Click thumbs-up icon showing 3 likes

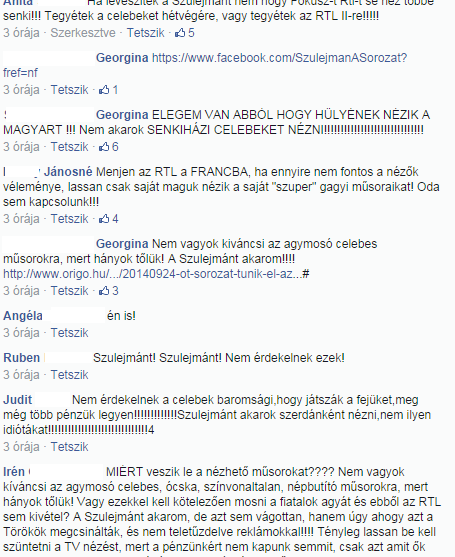[104, 291]
